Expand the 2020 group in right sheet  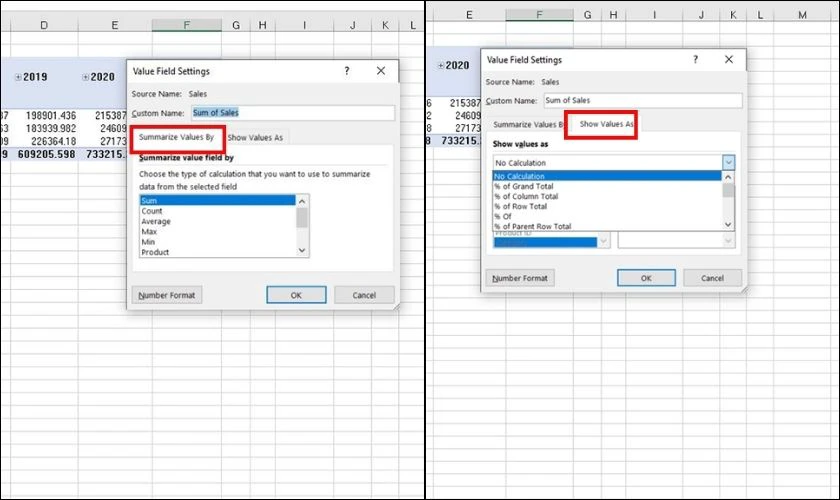(441, 65)
